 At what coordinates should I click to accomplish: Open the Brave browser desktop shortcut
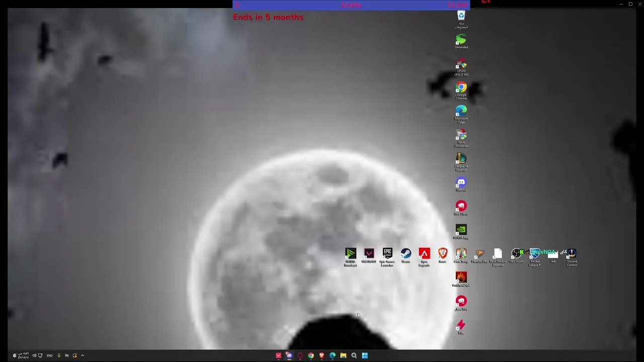click(x=442, y=255)
